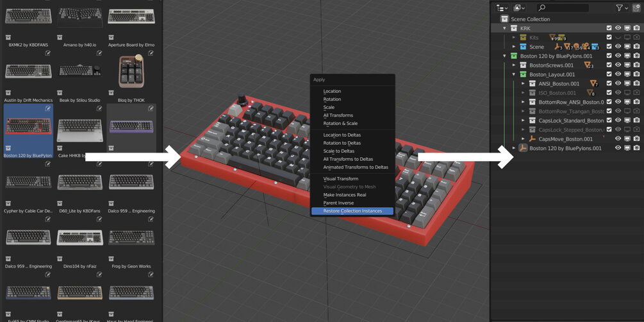Image resolution: width=644 pixels, height=322 pixels.
Task: Select the blue Scene collection icon
Action: (x=523, y=47)
